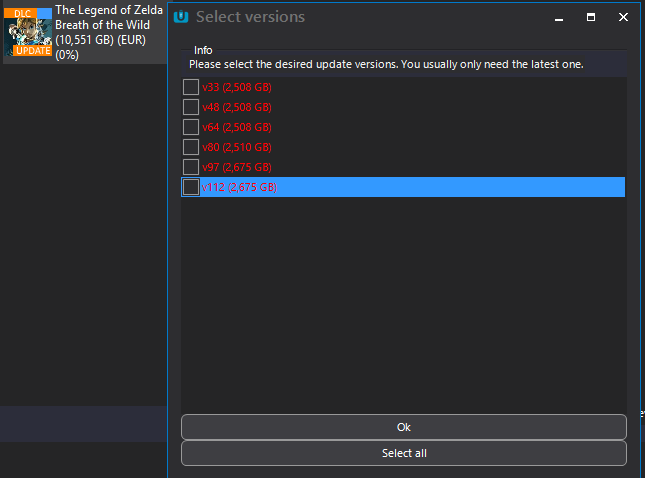Toggle the highlighted v112 checkbox
The height and width of the screenshot is (478, 645).
pos(190,187)
